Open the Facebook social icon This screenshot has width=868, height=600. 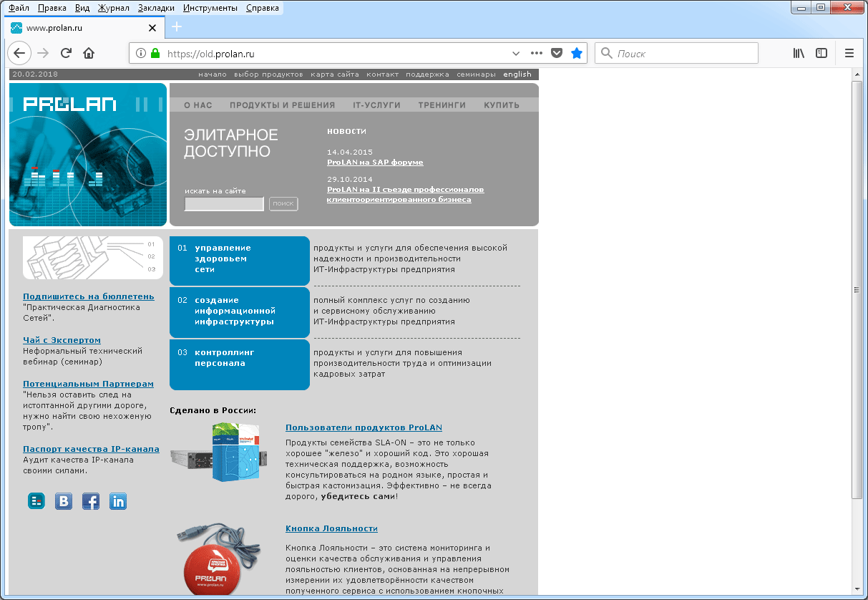91,501
